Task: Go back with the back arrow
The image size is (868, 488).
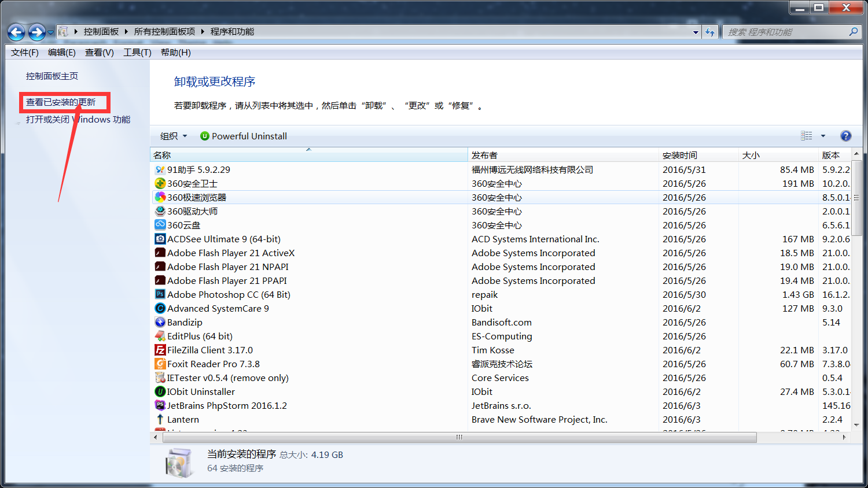Action: (17, 32)
